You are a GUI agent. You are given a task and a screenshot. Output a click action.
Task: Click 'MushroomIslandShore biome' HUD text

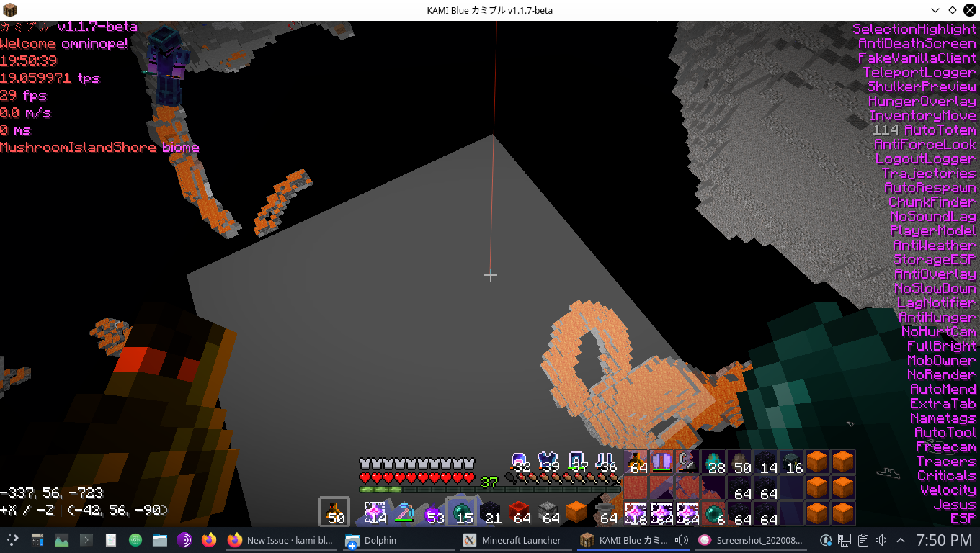[x=99, y=148]
